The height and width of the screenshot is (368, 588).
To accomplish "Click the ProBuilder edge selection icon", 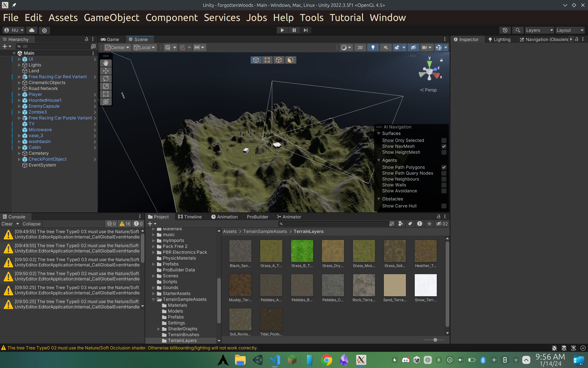I will (x=279, y=60).
